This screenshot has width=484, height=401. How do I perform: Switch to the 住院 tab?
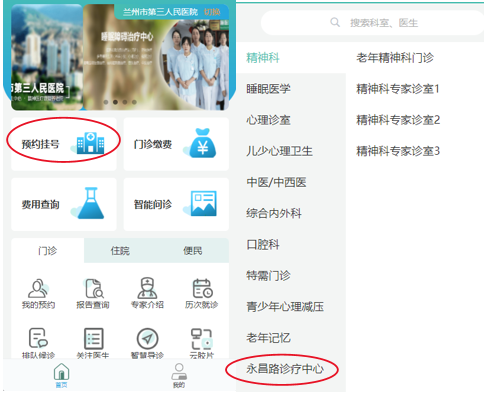120,250
